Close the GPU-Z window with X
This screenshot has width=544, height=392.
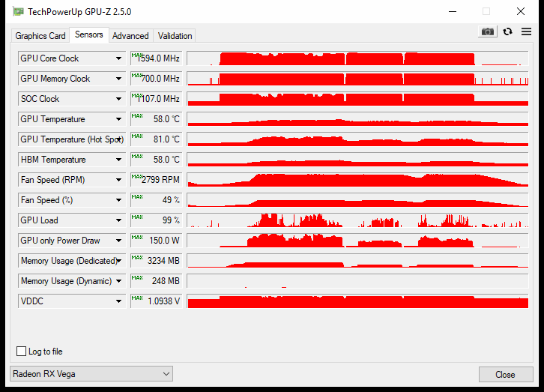[x=521, y=11]
